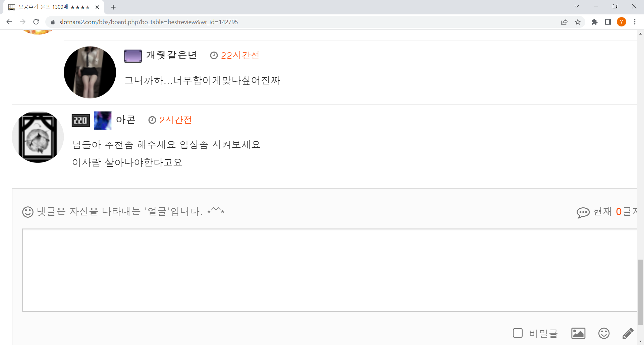Image resolution: width=644 pixels, height=345 pixels.
Task: Reload the page with the refresh icon
Action: [36, 22]
